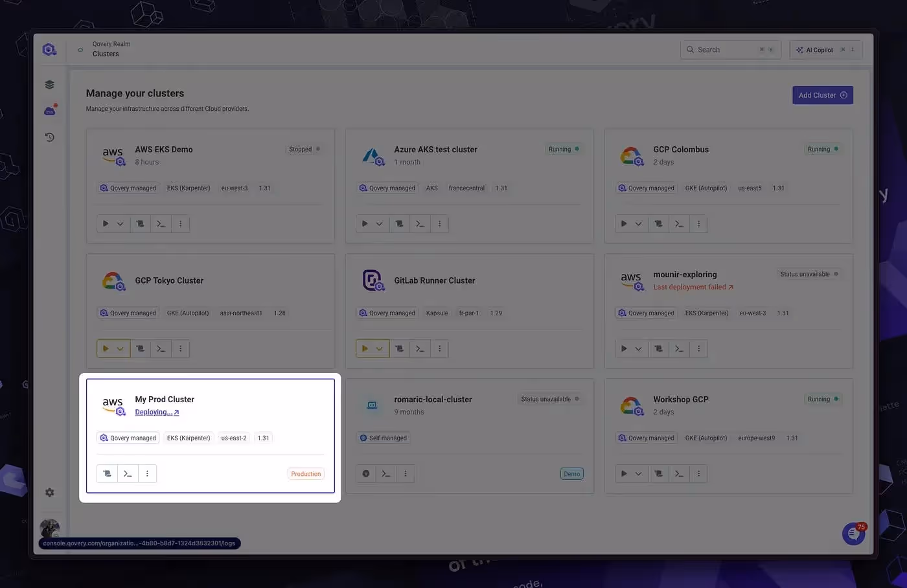Open three-dot menu on My Prod Cluster
Image resolution: width=907 pixels, height=588 pixels.
point(147,473)
